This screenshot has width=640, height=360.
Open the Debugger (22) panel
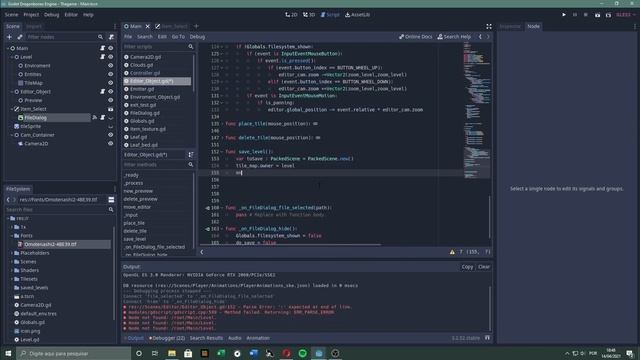(167, 338)
